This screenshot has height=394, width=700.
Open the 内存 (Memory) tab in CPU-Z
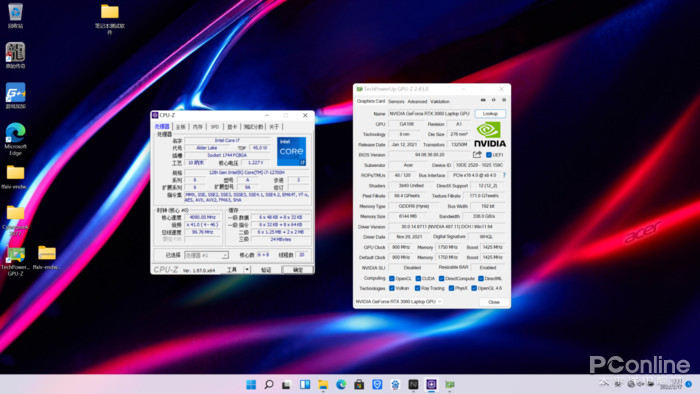click(x=197, y=127)
